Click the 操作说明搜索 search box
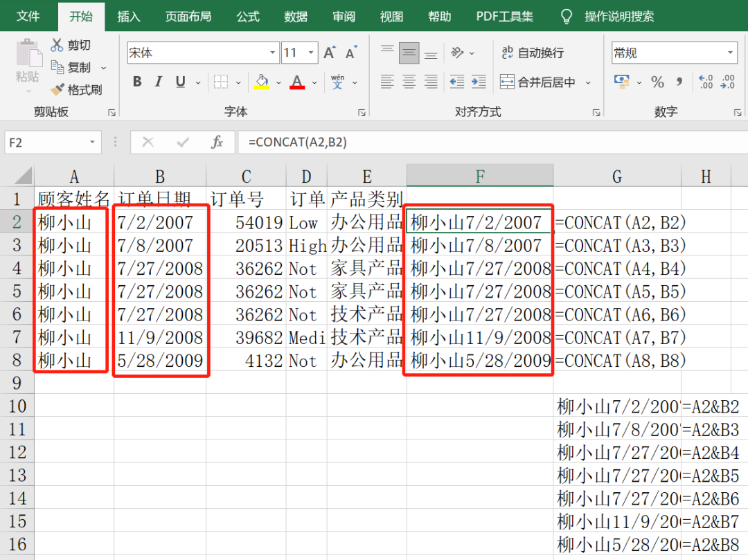The image size is (748, 560). [619, 17]
